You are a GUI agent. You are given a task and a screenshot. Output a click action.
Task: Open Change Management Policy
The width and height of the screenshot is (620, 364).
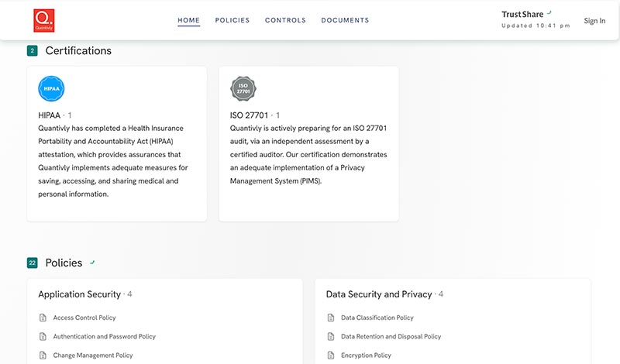pyautogui.click(x=93, y=355)
